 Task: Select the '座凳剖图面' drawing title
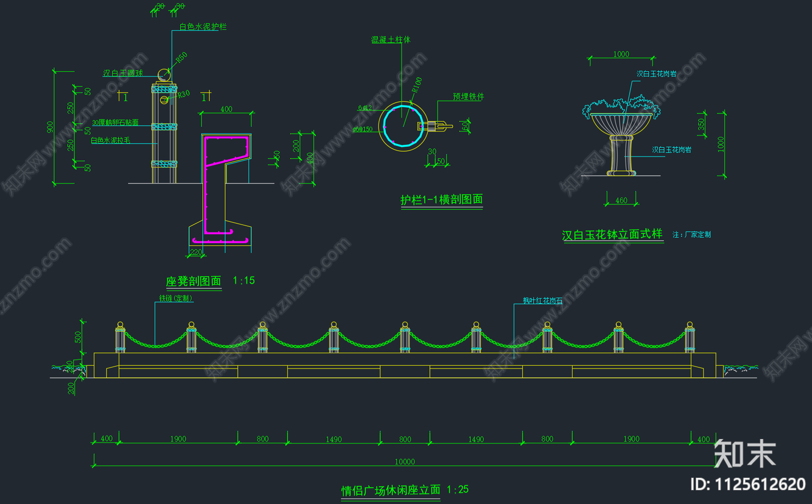click(x=193, y=281)
